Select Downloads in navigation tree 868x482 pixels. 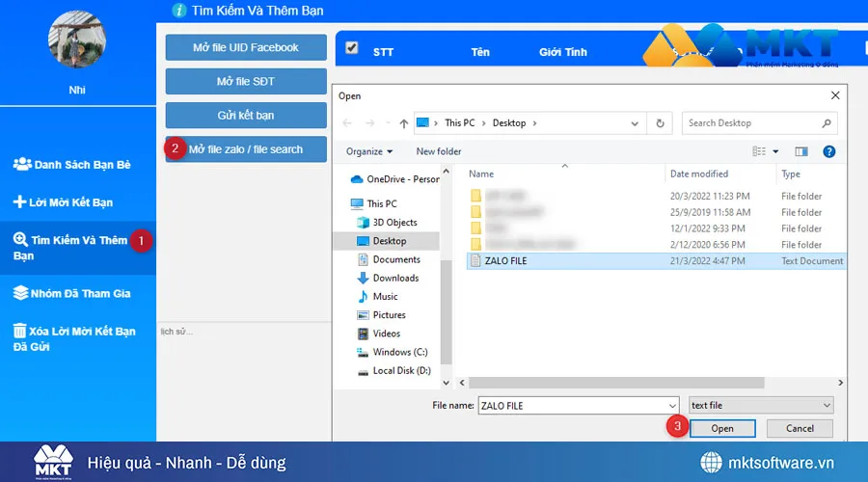[389, 278]
